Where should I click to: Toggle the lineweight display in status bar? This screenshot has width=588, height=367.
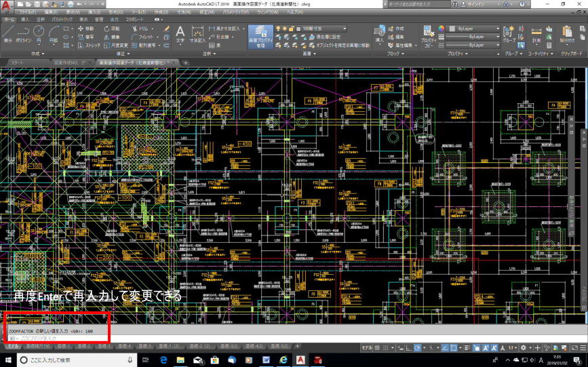click(x=467, y=348)
